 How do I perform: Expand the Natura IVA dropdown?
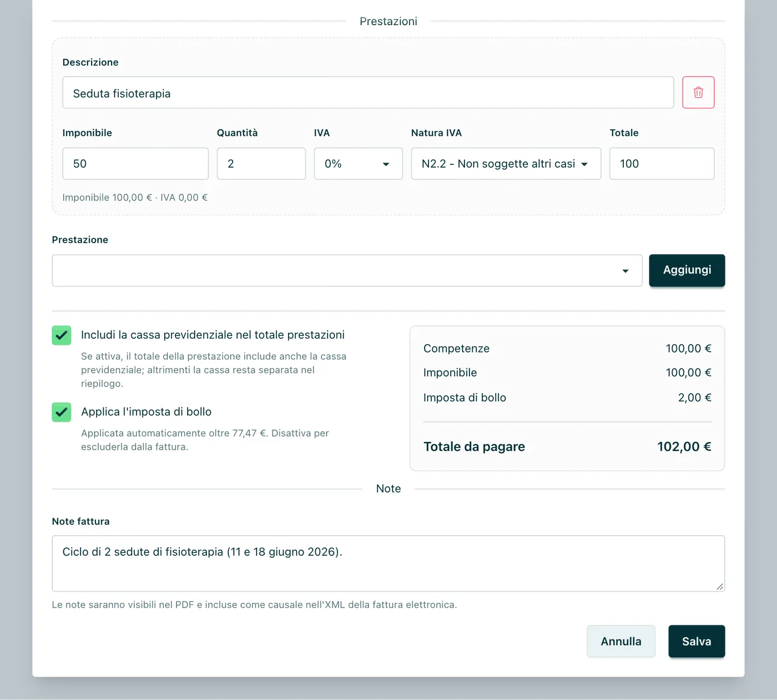[506, 164]
